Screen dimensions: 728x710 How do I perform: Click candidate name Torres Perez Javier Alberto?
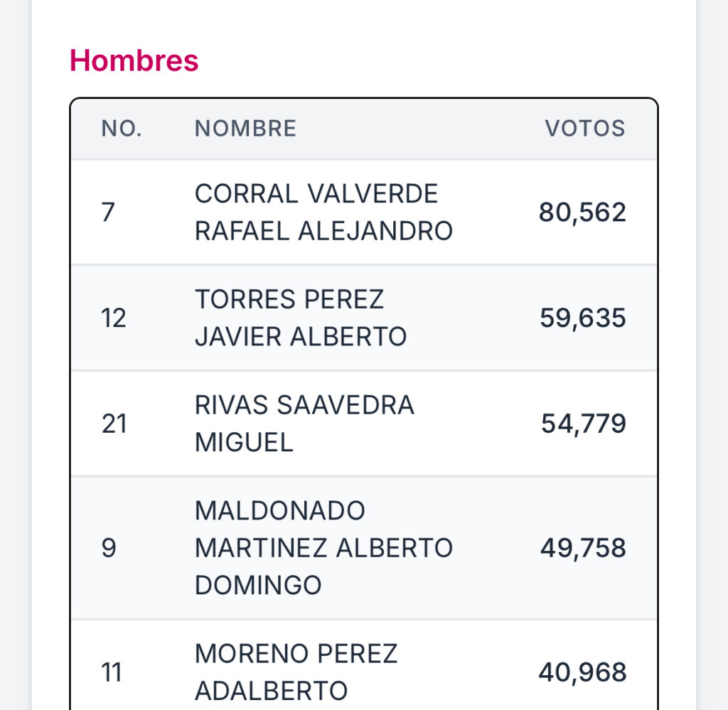(x=301, y=318)
